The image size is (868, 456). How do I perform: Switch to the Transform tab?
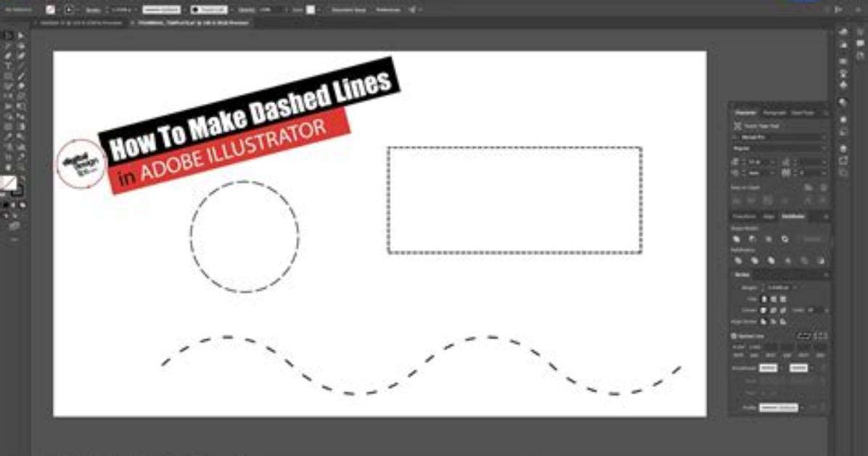tap(745, 216)
